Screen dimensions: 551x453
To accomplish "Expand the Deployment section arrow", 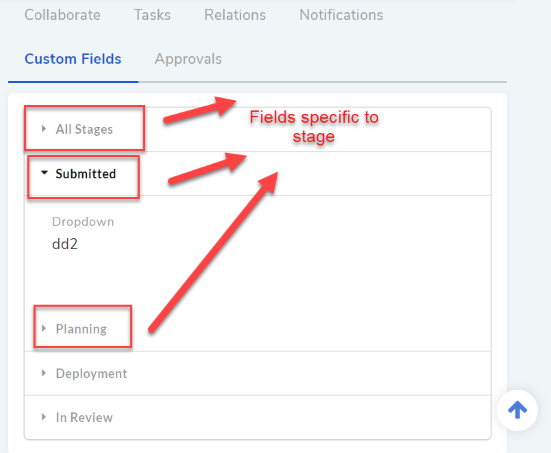I will click(44, 373).
